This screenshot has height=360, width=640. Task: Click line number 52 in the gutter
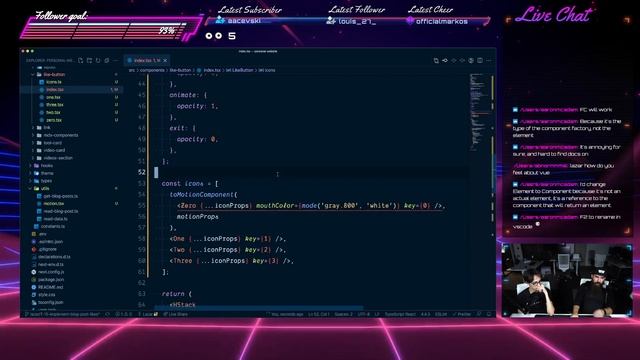tap(141, 172)
